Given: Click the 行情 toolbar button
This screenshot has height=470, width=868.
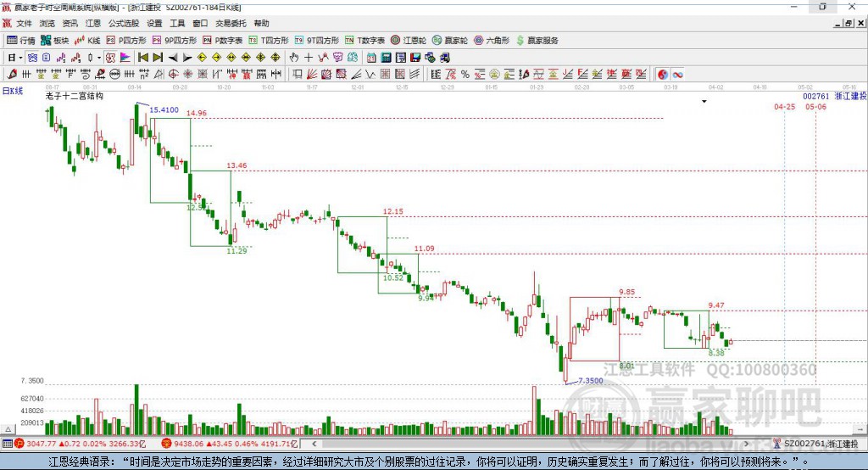Looking at the screenshot, I should coord(21,41).
